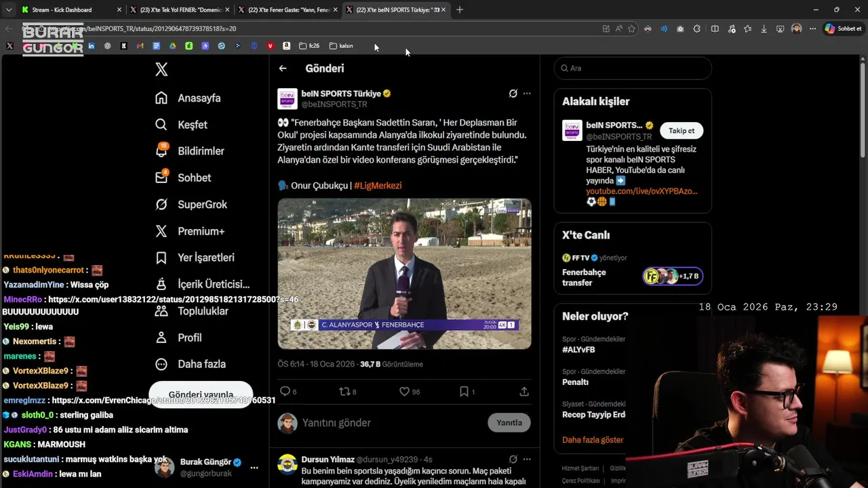Open LinkedIn bookmark icon
Image resolution: width=868 pixels, height=488 pixels.
coord(91,46)
